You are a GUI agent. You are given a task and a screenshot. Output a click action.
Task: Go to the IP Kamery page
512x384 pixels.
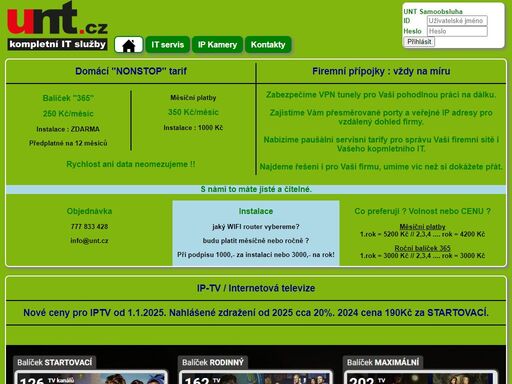pos(217,45)
